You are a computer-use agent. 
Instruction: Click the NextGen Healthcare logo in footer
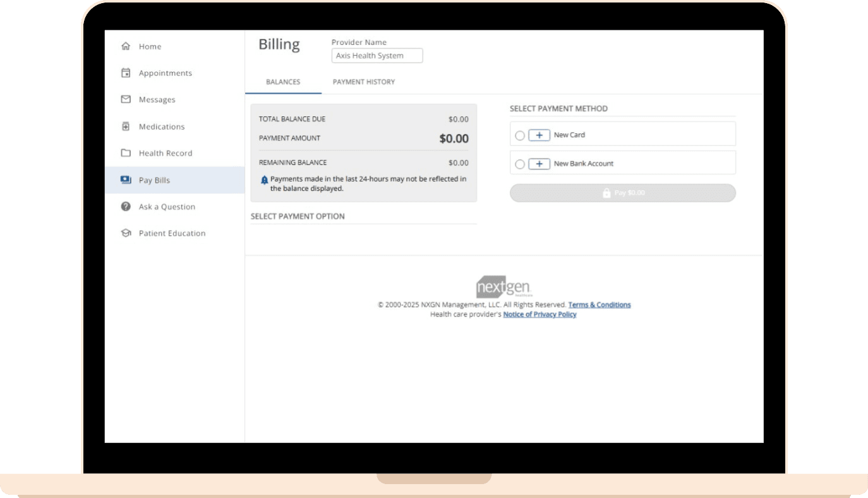(503, 287)
